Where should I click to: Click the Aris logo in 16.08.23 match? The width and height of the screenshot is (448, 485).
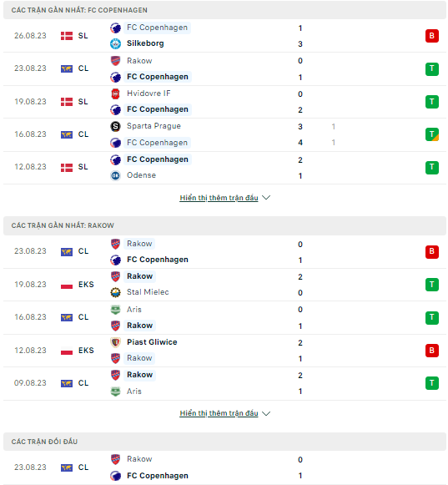pos(115,310)
